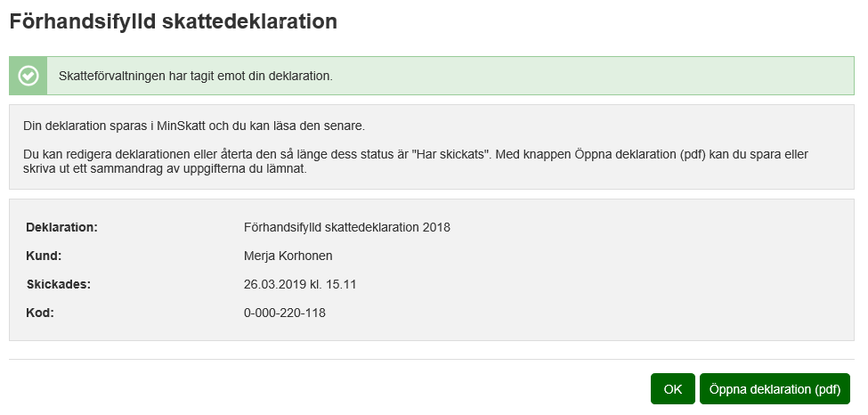The height and width of the screenshot is (415, 868).
Task: Click the "Förhandsifylld skattedeklaration" page heading
Action: pos(173,22)
